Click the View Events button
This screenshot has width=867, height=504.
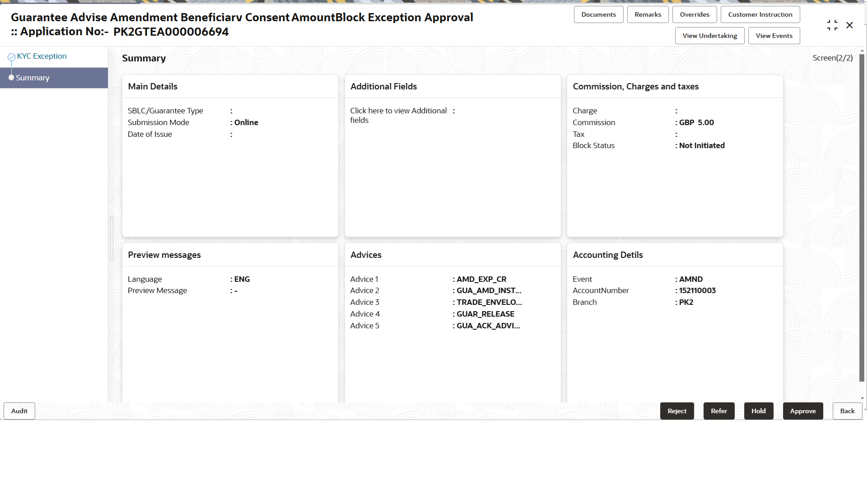774,36
